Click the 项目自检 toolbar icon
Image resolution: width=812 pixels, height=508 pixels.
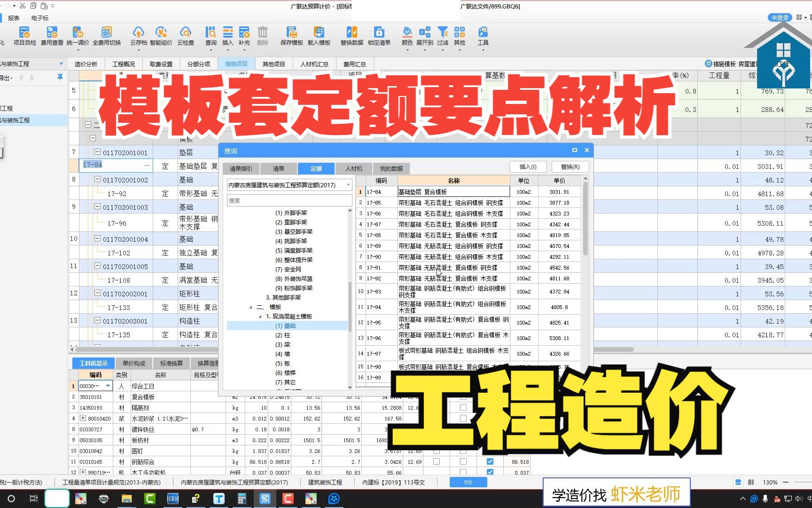pyautogui.click(x=24, y=36)
